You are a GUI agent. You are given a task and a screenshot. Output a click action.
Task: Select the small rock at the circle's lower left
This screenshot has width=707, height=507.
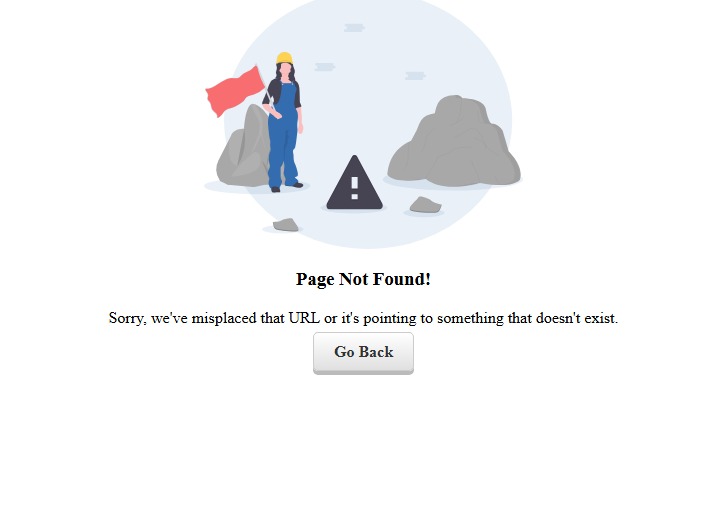tap(286, 225)
